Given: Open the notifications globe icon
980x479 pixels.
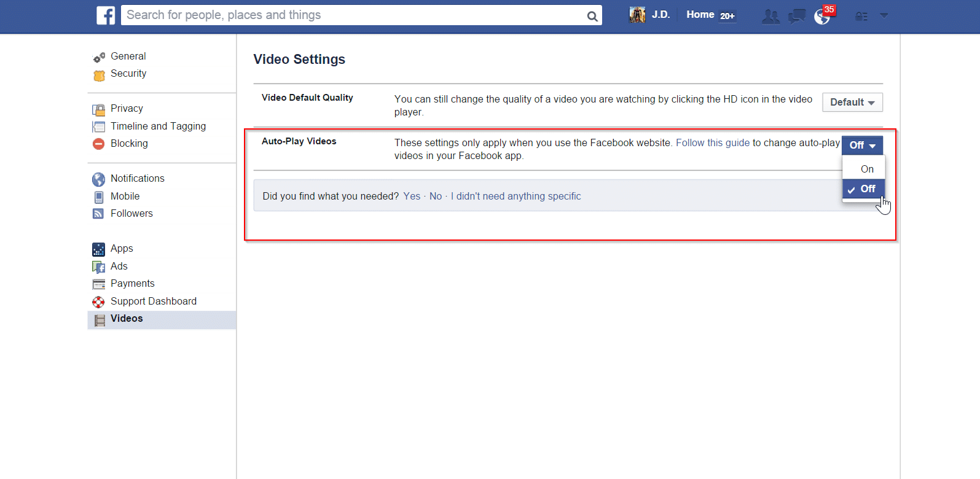Looking at the screenshot, I should (x=822, y=17).
